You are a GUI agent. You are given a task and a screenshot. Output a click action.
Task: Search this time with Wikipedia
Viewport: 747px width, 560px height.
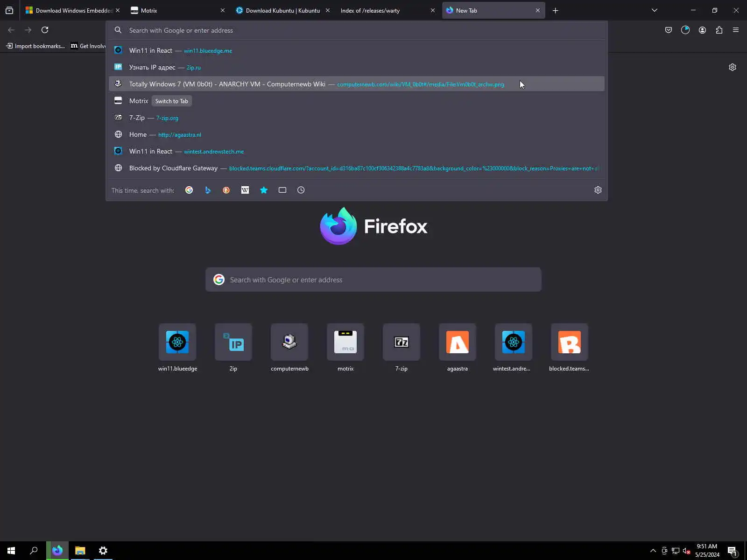coord(245,190)
